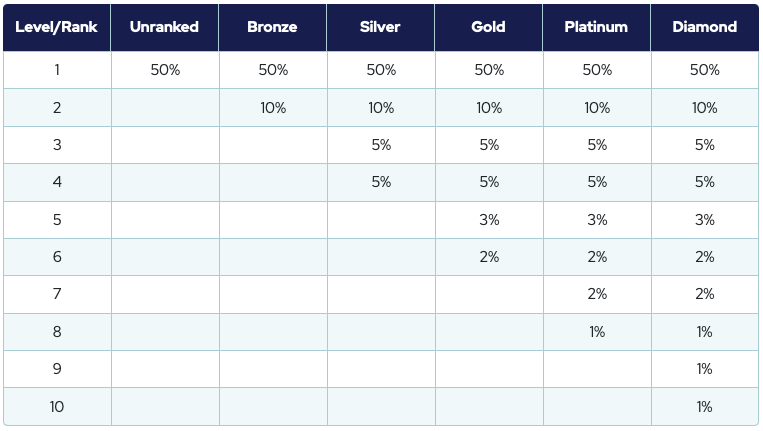Click the Bronze column header
Screen dimensions: 763x431
(x=272, y=27)
